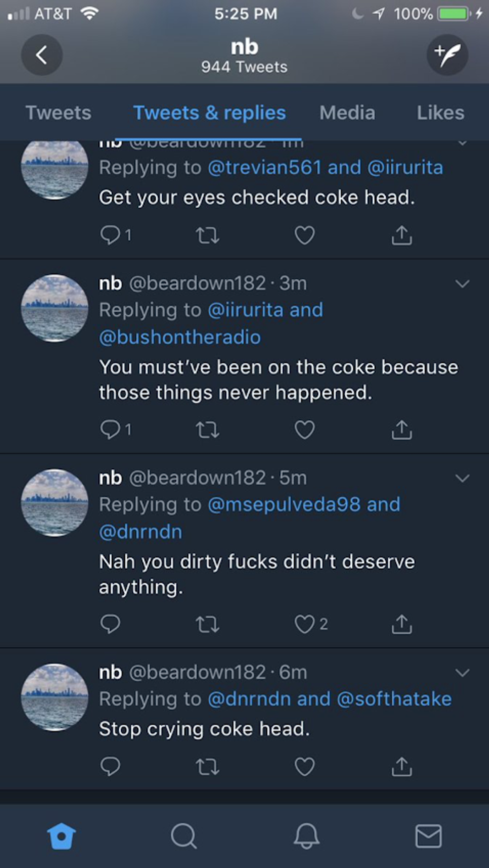This screenshot has width=489, height=868.
Task: Open the Home tab in bottom bar
Action: click(61, 836)
